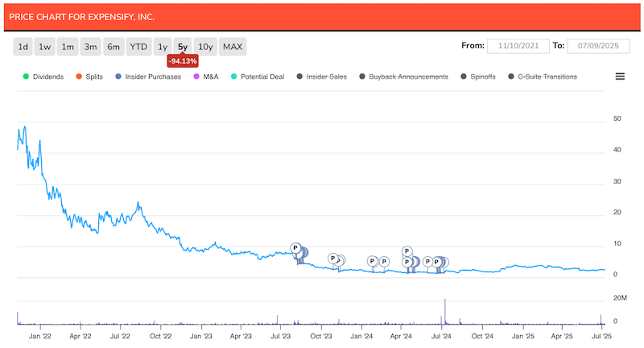Click the Oct '22 axis label
Viewport: 644px width, 348px height.
(x=160, y=336)
